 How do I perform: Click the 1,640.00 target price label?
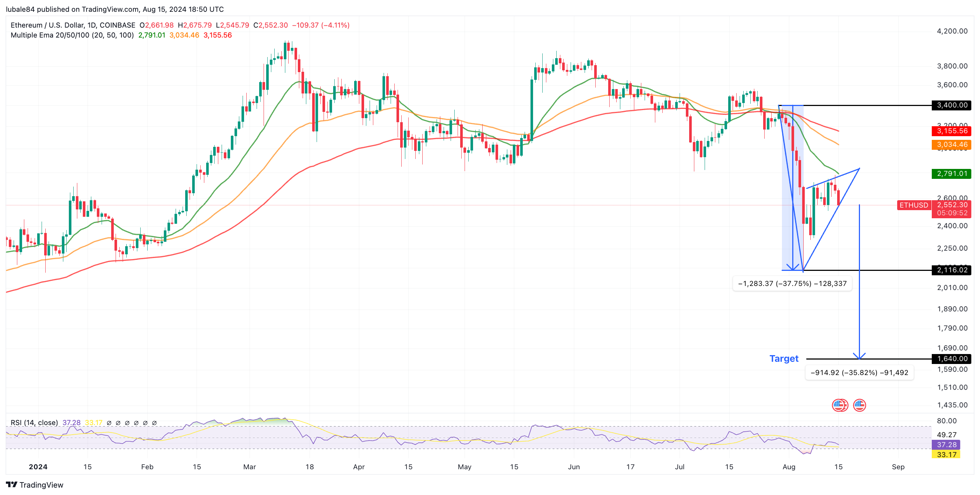click(x=951, y=358)
